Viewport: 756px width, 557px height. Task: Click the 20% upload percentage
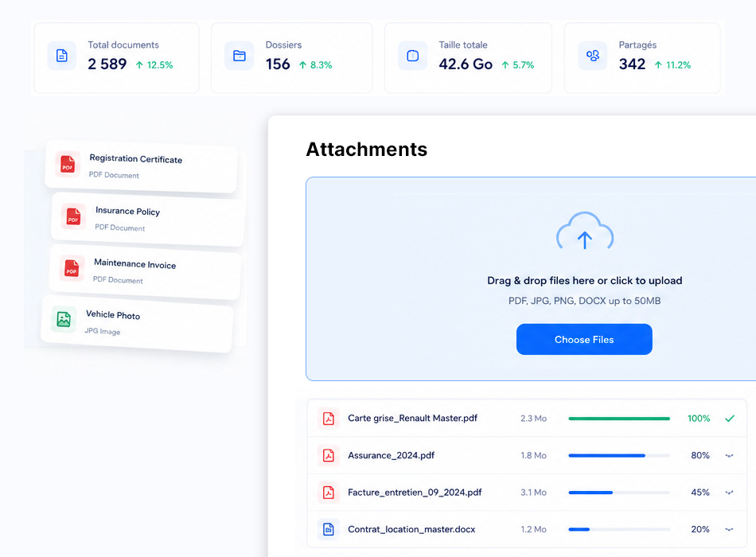(x=700, y=529)
